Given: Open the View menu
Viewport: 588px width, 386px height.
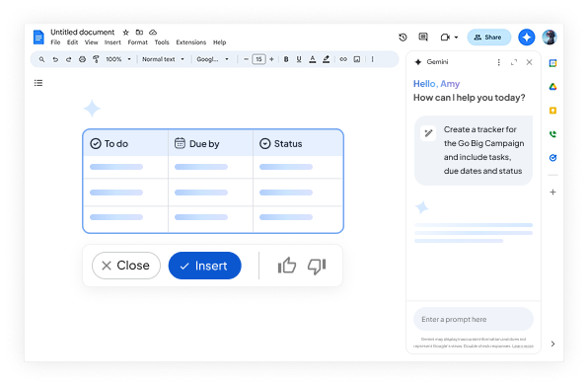Looking at the screenshot, I should pos(91,42).
